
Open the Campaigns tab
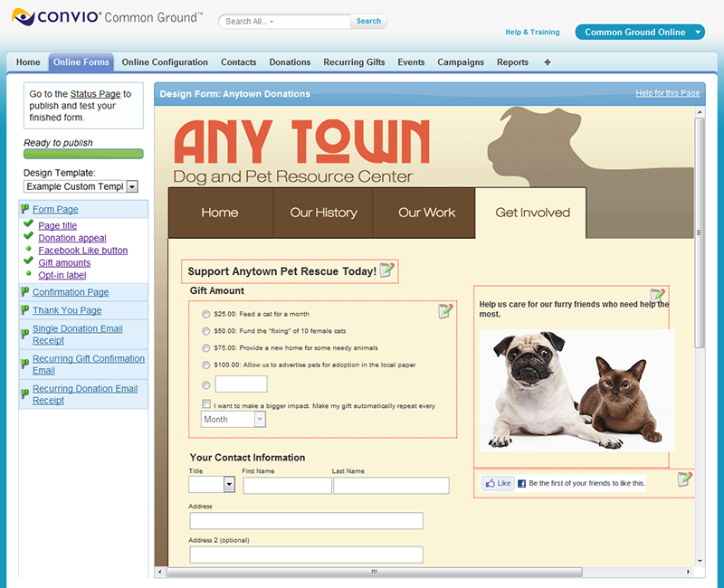[461, 62]
